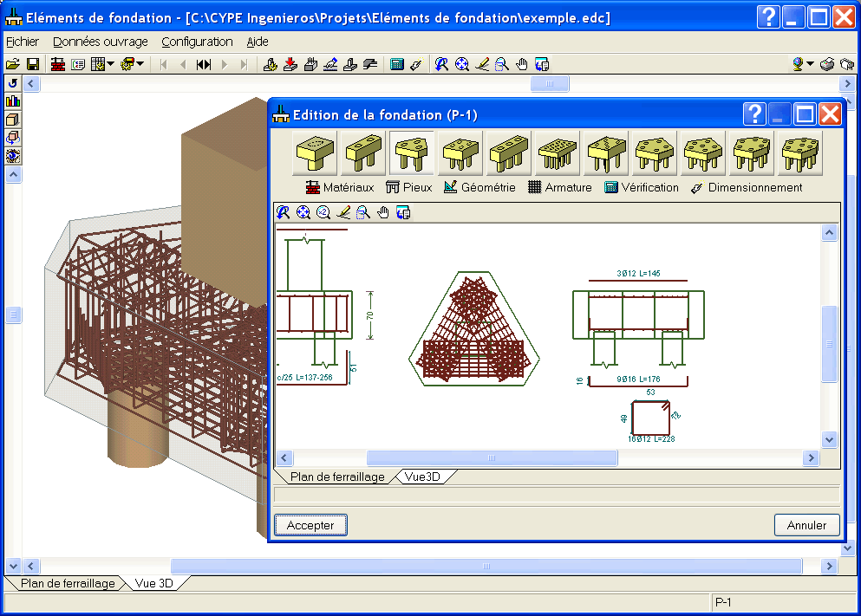
Task: Go to last element navigation arrow
Action: [x=245, y=64]
